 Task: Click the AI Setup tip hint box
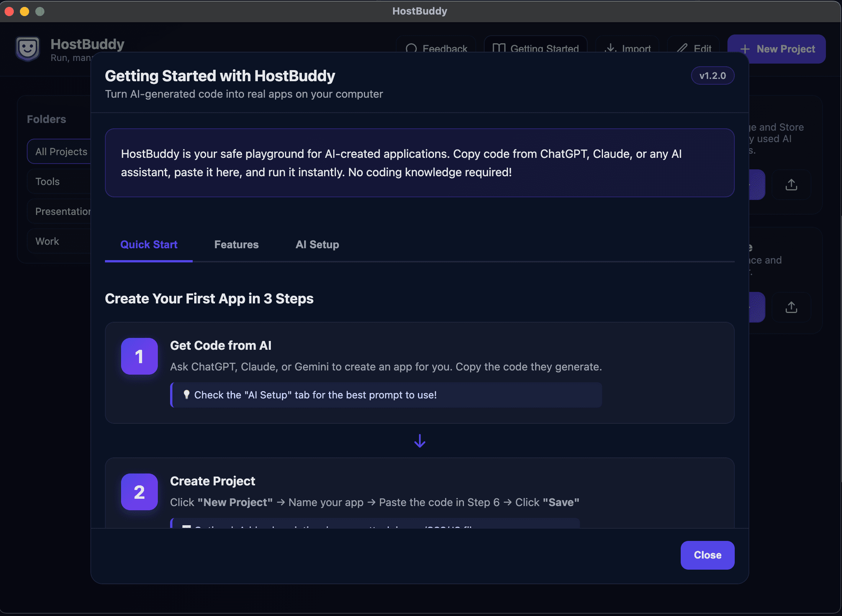pyautogui.click(x=385, y=395)
